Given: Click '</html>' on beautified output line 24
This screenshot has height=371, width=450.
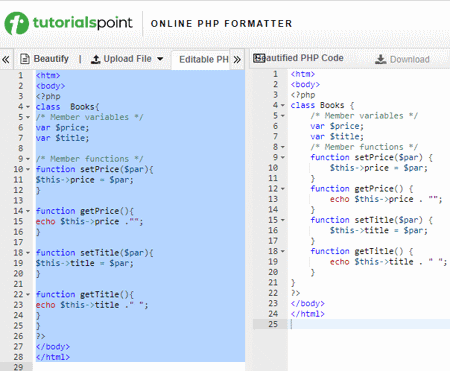Looking at the screenshot, I should 307,314.
